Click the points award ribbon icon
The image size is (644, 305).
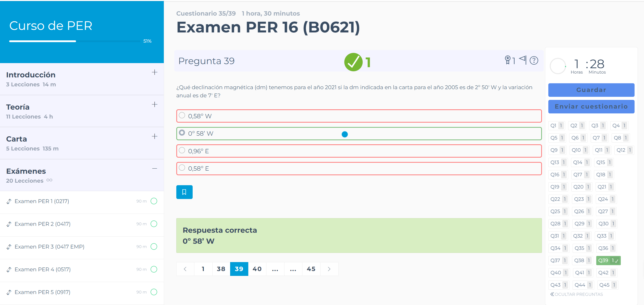pyautogui.click(x=507, y=60)
